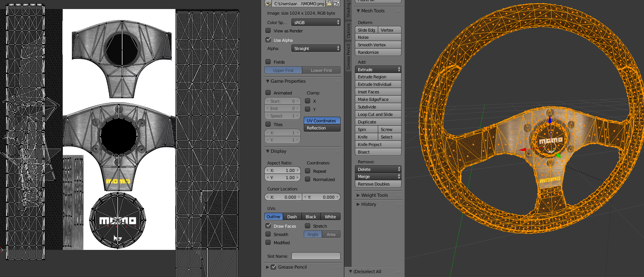Switch to the Options tab

click(x=348, y=30)
